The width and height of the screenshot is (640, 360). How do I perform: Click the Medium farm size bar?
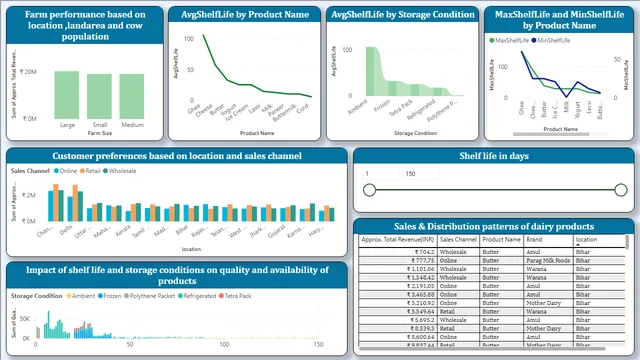tap(131, 96)
